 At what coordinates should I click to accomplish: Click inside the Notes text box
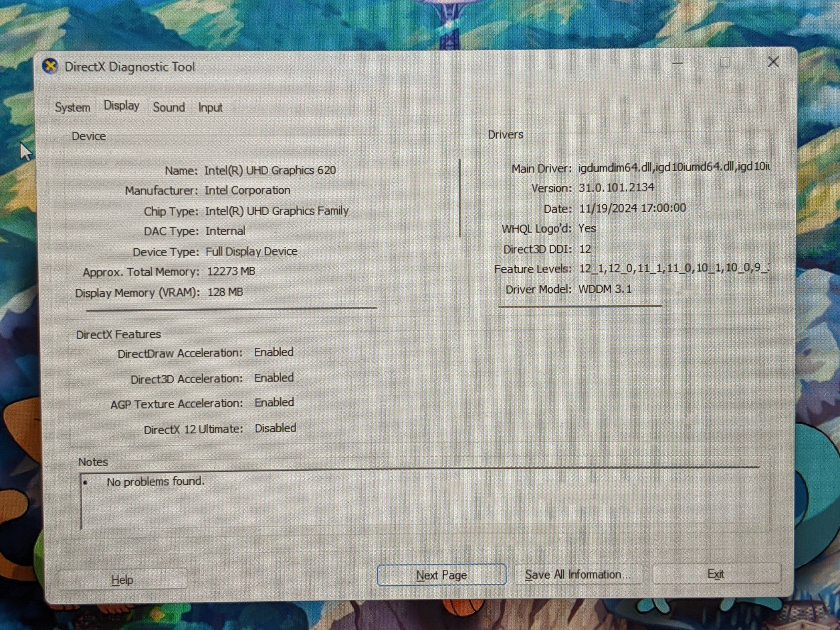(x=420, y=501)
